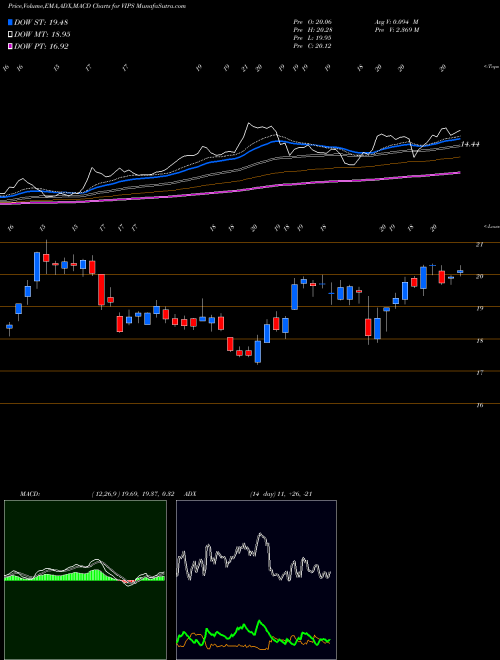Screen dimensions: 500x660
Task: Click the ADX values '(14 day) 11, +26, -21'
Action: click(281, 494)
